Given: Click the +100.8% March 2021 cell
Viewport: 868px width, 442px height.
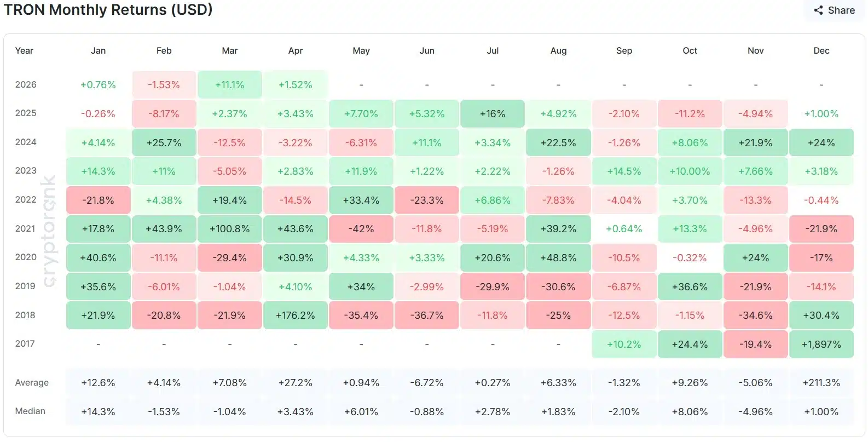Looking at the screenshot, I should (230, 229).
